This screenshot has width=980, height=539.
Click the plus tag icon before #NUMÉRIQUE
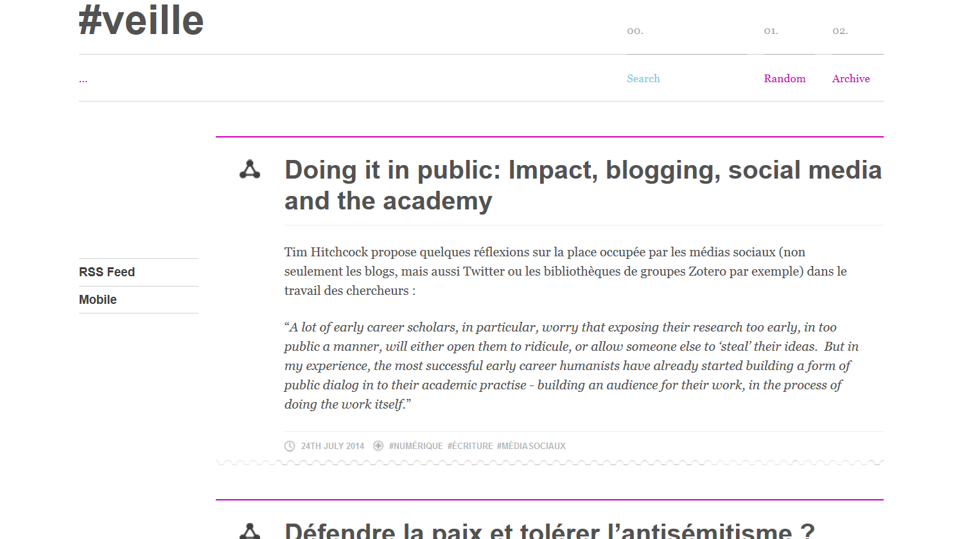[378, 446]
